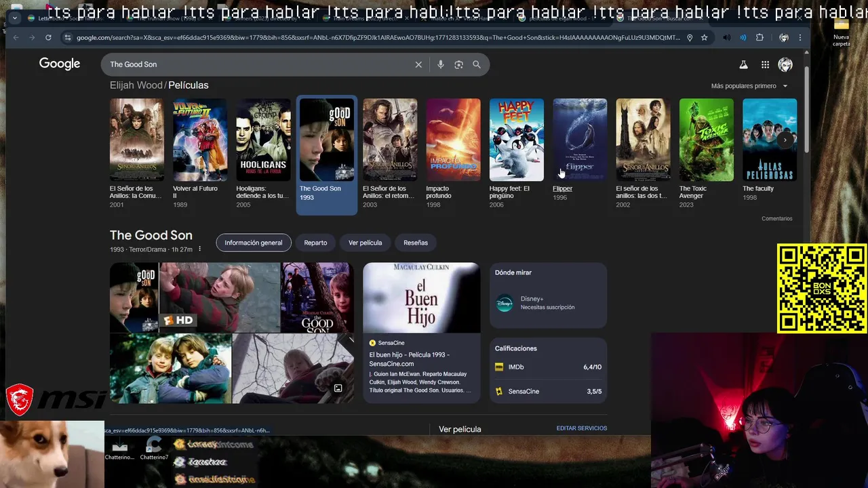Open the SensaCine 3,5/5 rating row
The width and height of the screenshot is (868, 488).
click(548, 391)
